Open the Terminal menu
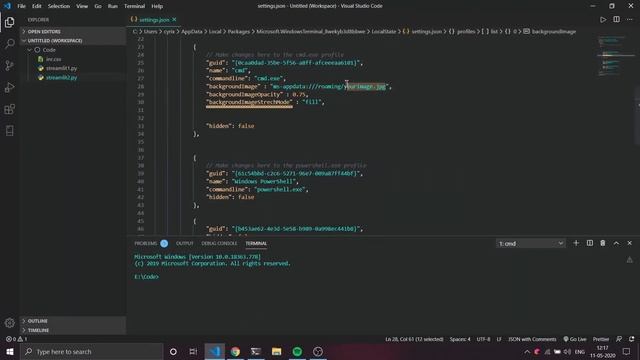Screen dimensions: 640x360 pyautogui.click(x=134, y=6)
